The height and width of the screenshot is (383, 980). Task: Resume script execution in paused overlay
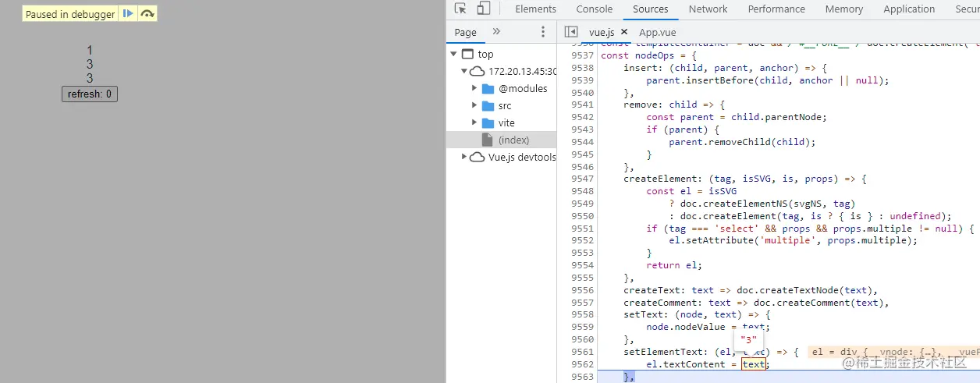click(x=128, y=14)
